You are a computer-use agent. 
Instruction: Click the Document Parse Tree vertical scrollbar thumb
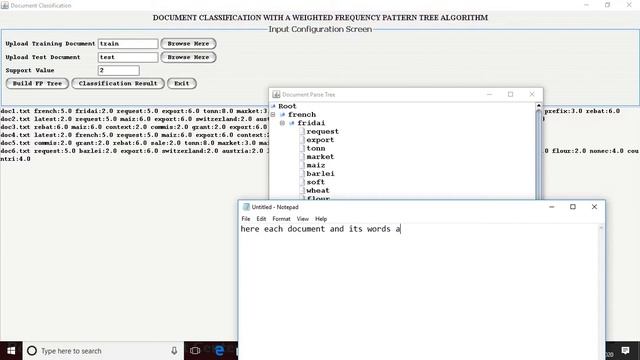pos(538,154)
